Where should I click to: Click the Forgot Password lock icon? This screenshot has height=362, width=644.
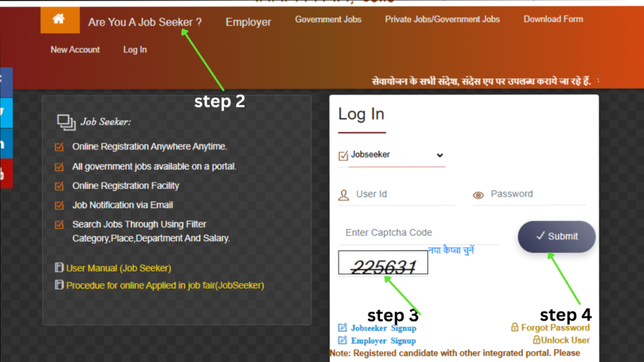coord(515,327)
